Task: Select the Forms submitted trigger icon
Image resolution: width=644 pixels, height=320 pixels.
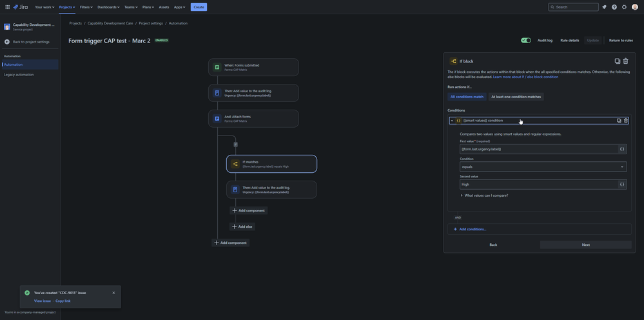Action: [x=217, y=67]
